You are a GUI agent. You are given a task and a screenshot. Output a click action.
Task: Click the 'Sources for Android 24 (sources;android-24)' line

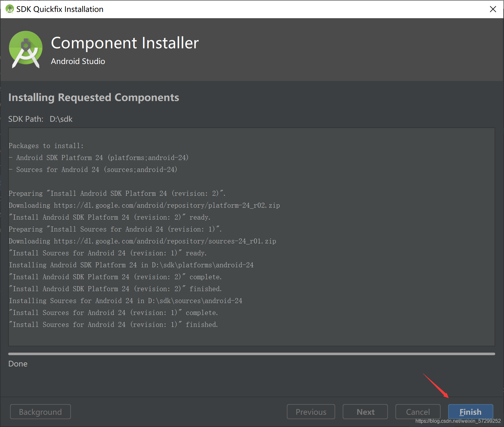pyautogui.click(x=93, y=170)
